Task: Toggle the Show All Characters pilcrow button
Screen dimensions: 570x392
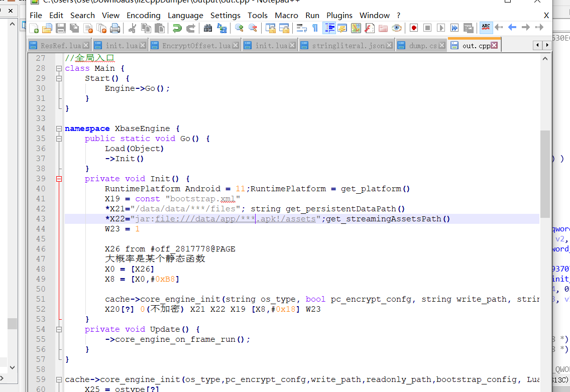Action: pos(315,28)
